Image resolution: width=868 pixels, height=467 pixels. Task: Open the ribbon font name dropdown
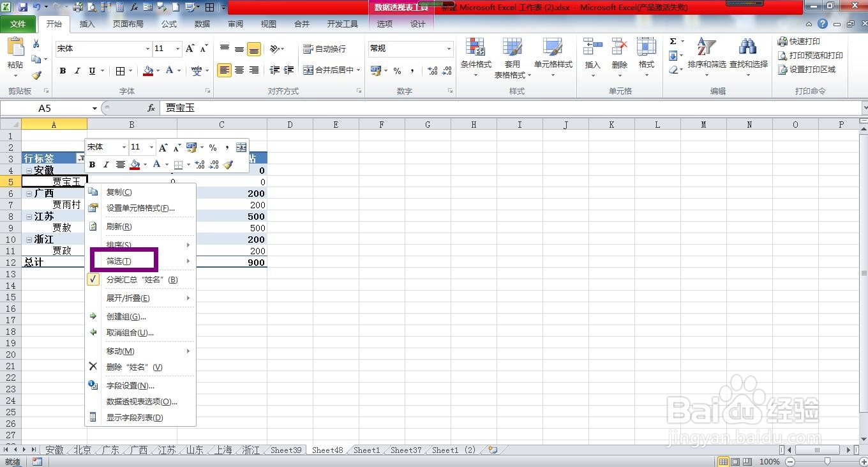(147, 49)
